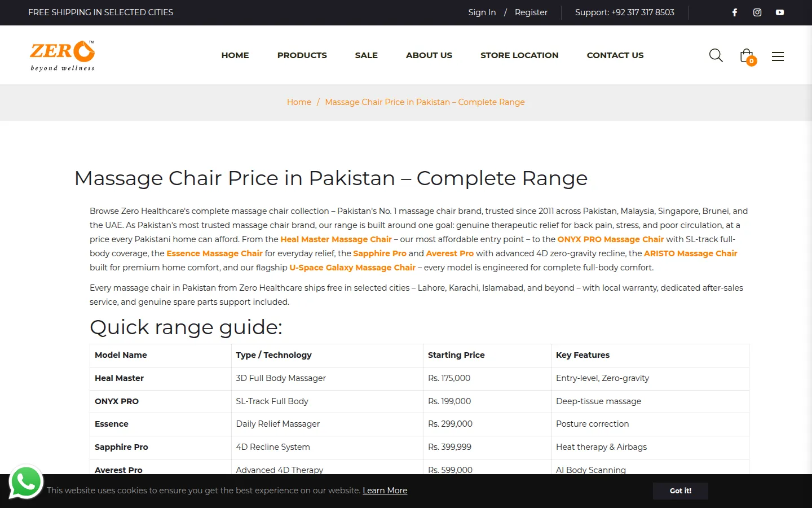Click the search magnifier icon
This screenshot has height=508, width=812.
716,55
